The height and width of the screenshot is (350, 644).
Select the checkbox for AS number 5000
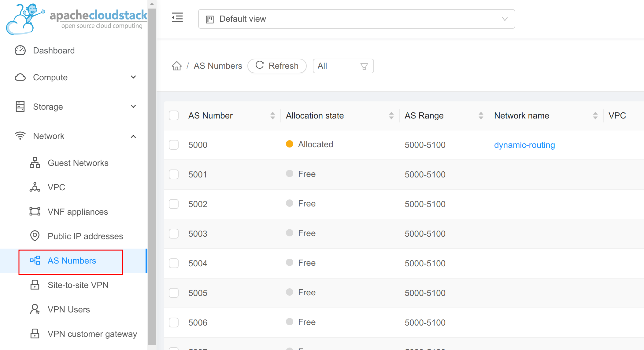(173, 145)
